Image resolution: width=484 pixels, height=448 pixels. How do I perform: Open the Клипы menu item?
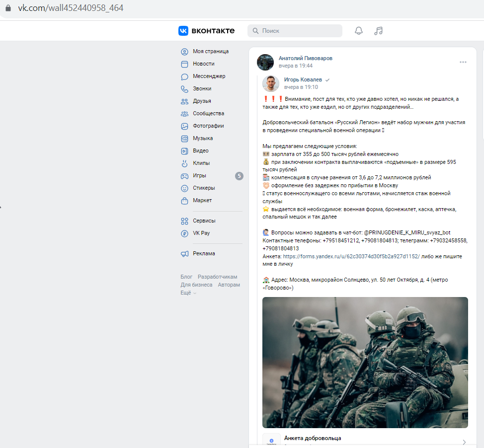201,163
